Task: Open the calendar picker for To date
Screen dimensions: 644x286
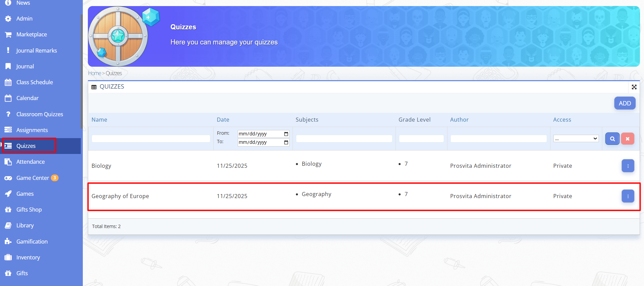Action: point(286,142)
